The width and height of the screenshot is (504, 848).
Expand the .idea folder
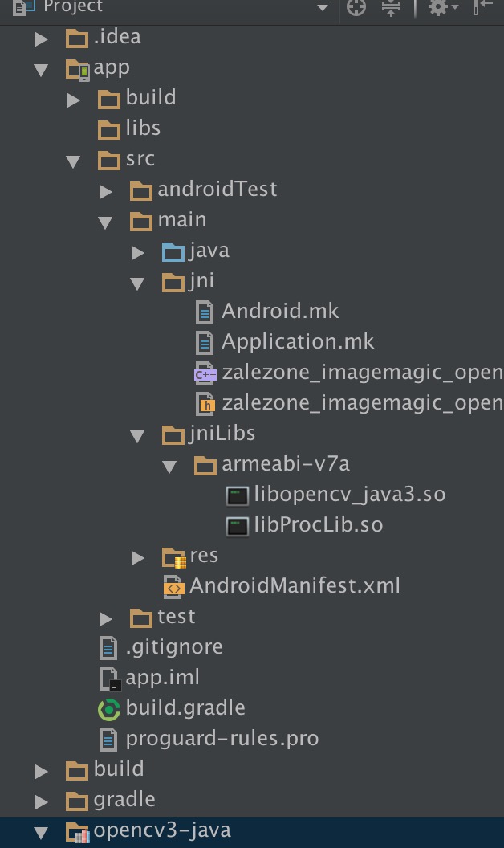[x=42, y=38]
